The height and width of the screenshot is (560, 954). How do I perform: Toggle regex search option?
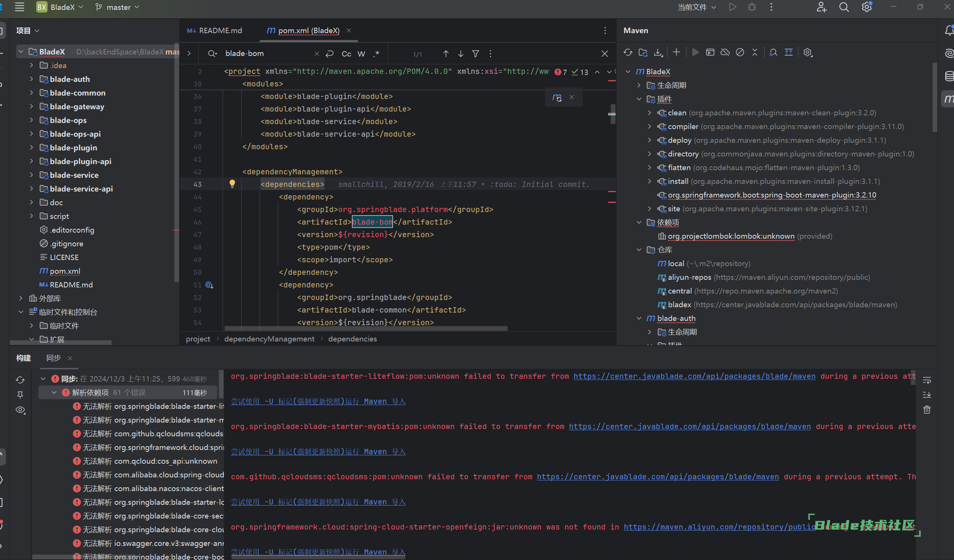(x=376, y=54)
